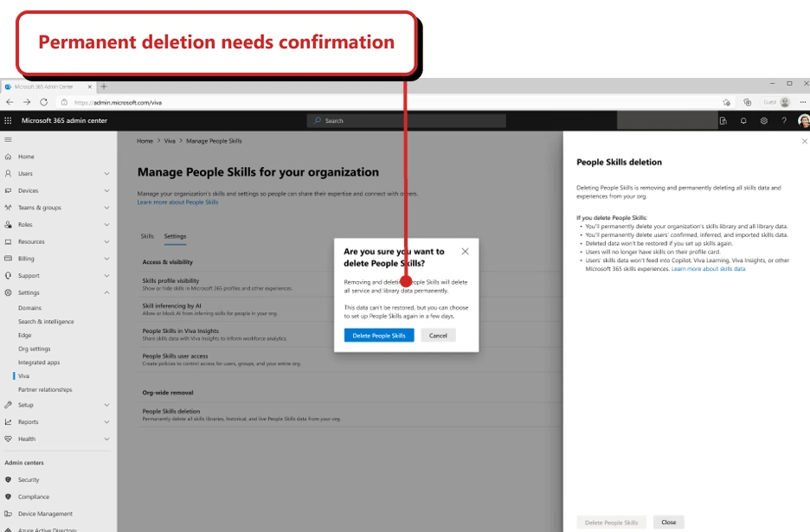Click the Security shield icon
The width and height of the screenshot is (810, 532).
(x=8, y=480)
